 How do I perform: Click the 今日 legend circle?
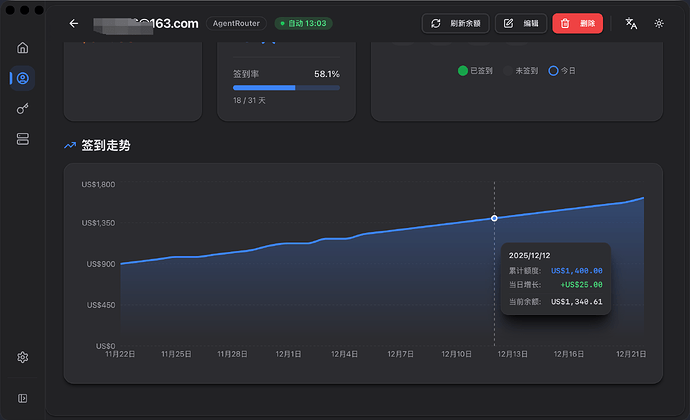pyautogui.click(x=553, y=70)
